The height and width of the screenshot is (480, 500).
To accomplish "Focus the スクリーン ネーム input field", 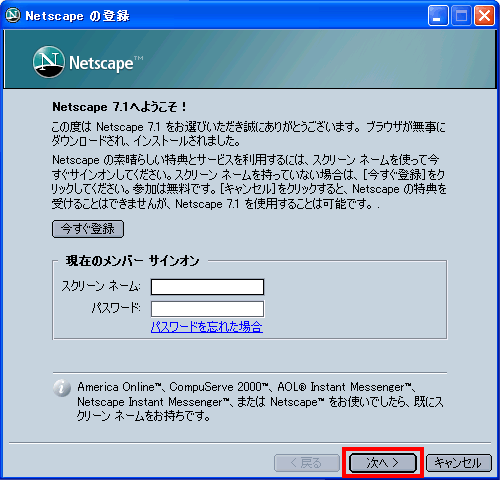I will 207,287.
